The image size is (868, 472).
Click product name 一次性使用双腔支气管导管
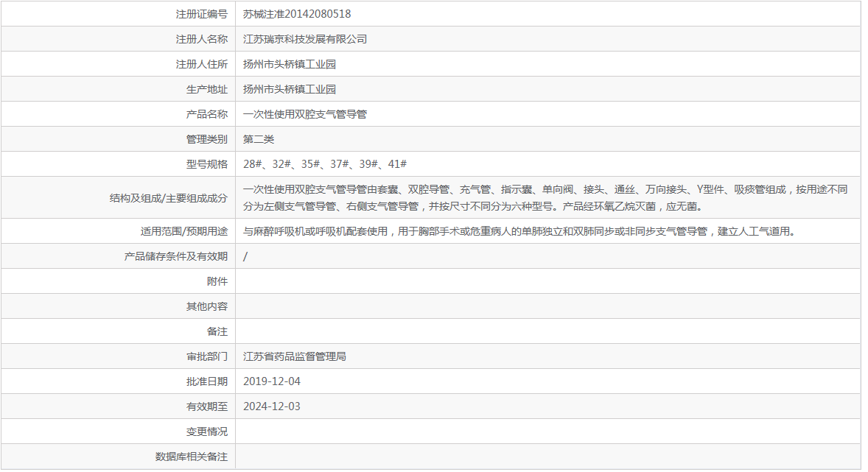[305, 114]
